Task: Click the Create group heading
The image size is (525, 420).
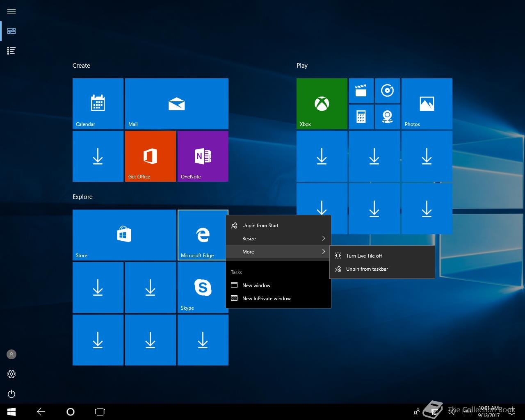Action: pyautogui.click(x=81, y=66)
